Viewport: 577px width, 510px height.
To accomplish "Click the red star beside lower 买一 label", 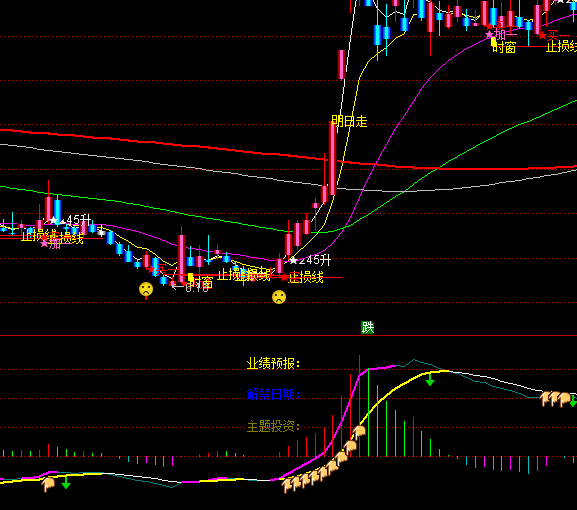I will tap(151, 269).
